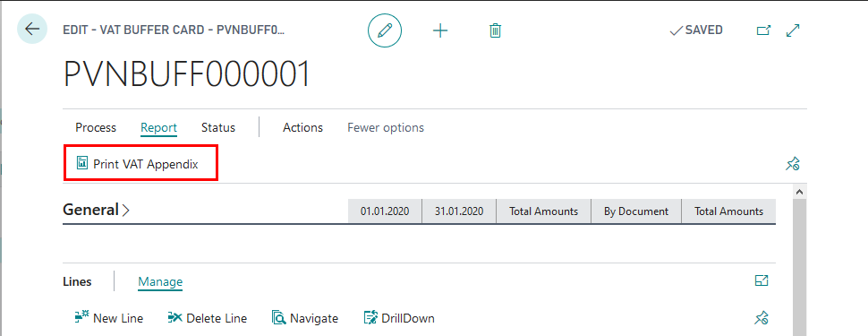The height and width of the screenshot is (336, 868).
Task: Open the Process menu
Action: pyautogui.click(x=96, y=127)
